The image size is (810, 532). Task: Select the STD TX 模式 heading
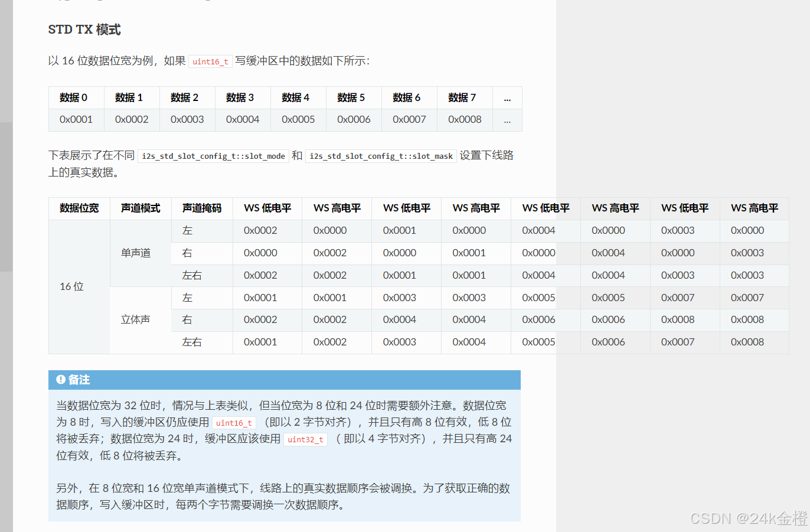click(x=84, y=29)
